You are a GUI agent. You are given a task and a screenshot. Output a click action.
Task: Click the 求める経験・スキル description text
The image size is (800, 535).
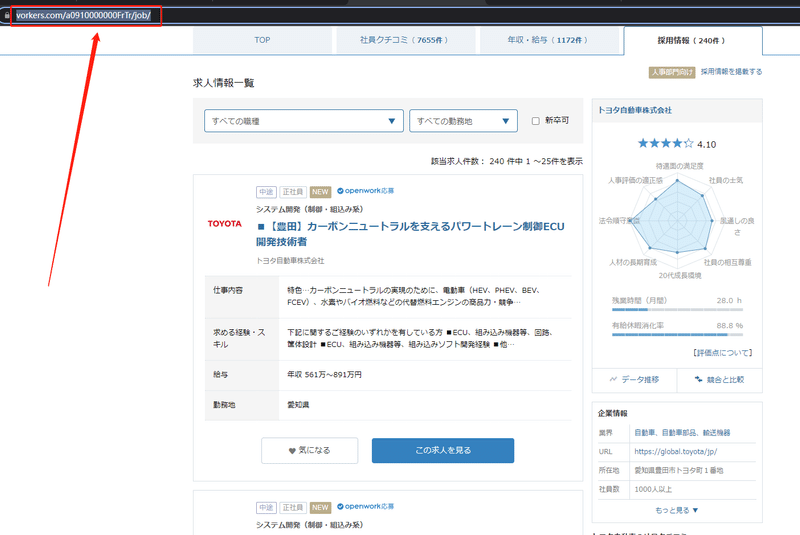tap(421, 338)
